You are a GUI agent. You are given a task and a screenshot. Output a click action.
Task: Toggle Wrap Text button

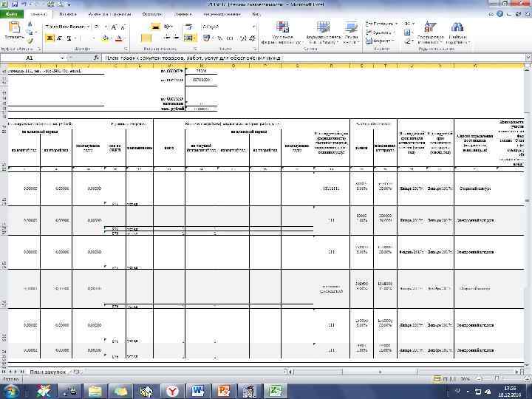point(188,27)
